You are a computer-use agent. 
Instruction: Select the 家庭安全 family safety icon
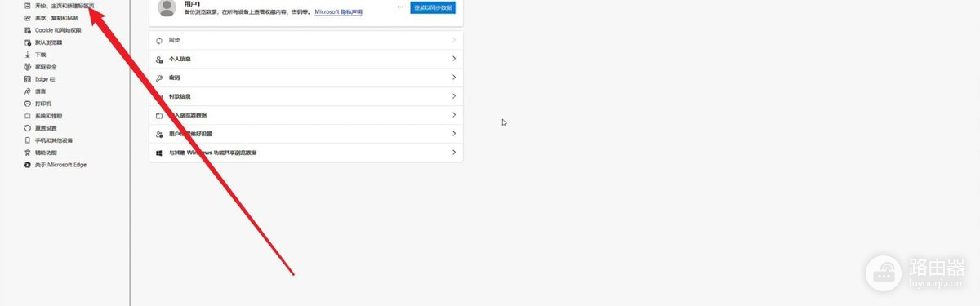[x=28, y=67]
